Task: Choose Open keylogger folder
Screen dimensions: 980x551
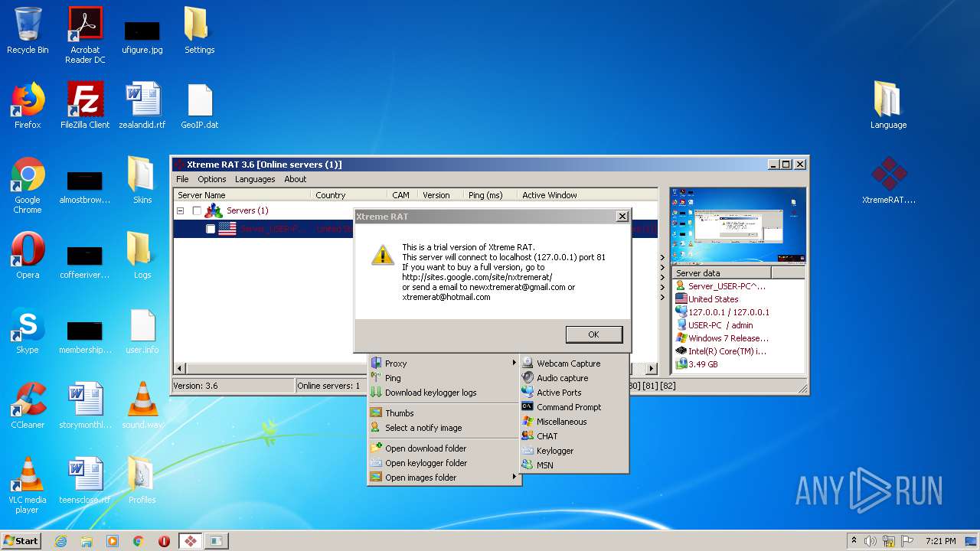Action: [x=444, y=463]
